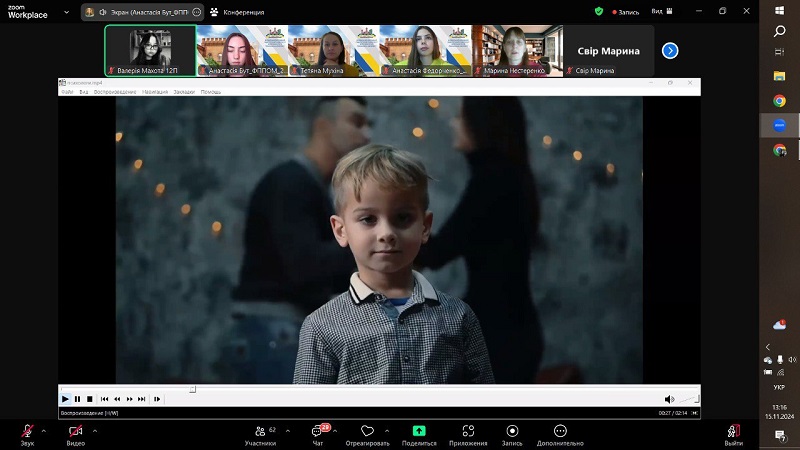Open the Приложения apps panel
Screen dimensions: 800x450
[x=468, y=435]
